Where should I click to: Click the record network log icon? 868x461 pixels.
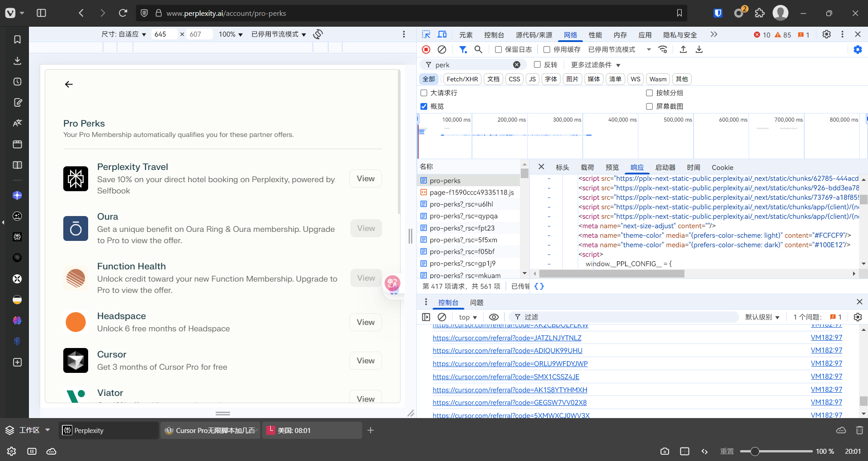(426, 50)
